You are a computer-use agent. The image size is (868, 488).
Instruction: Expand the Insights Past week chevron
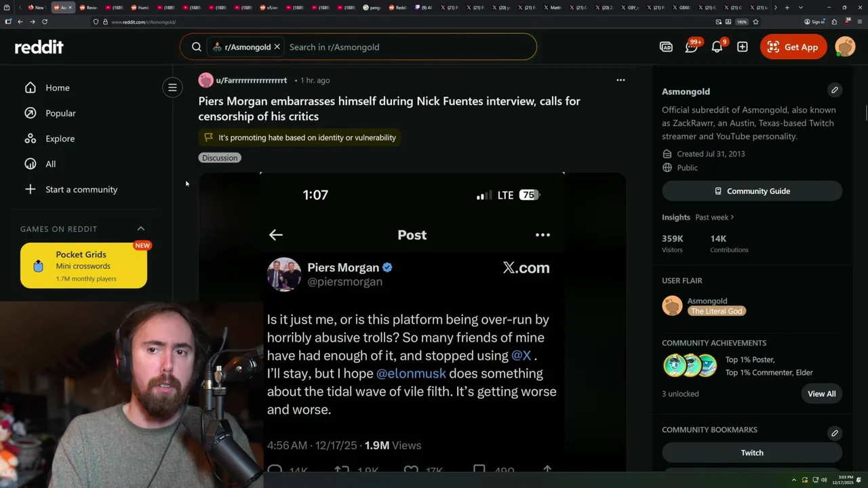click(732, 217)
